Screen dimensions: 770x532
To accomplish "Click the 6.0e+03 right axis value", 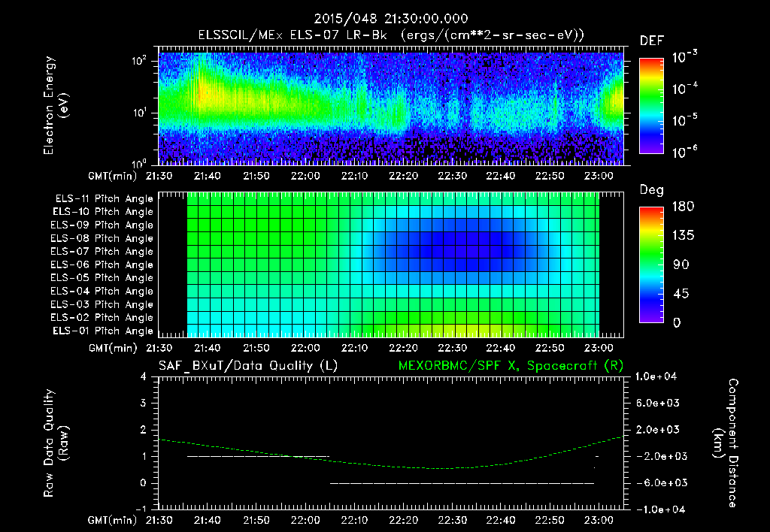I will (x=658, y=403).
